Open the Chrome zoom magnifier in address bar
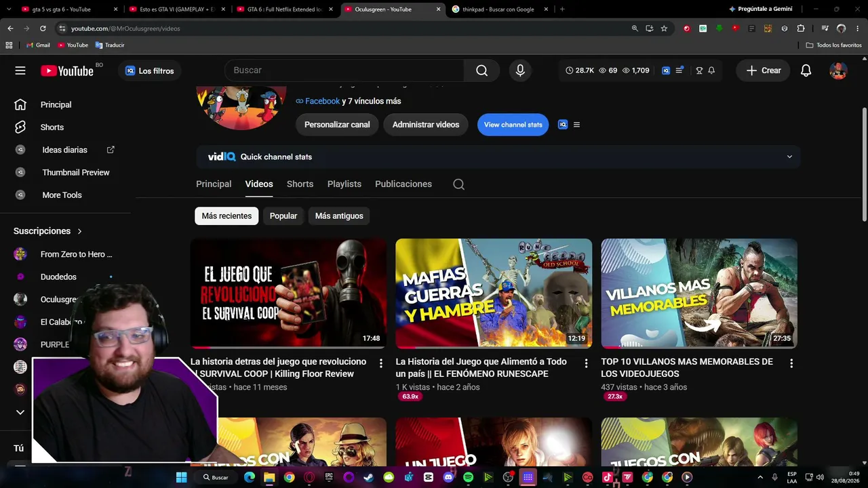868x488 pixels. pyautogui.click(x=635, y=28)
